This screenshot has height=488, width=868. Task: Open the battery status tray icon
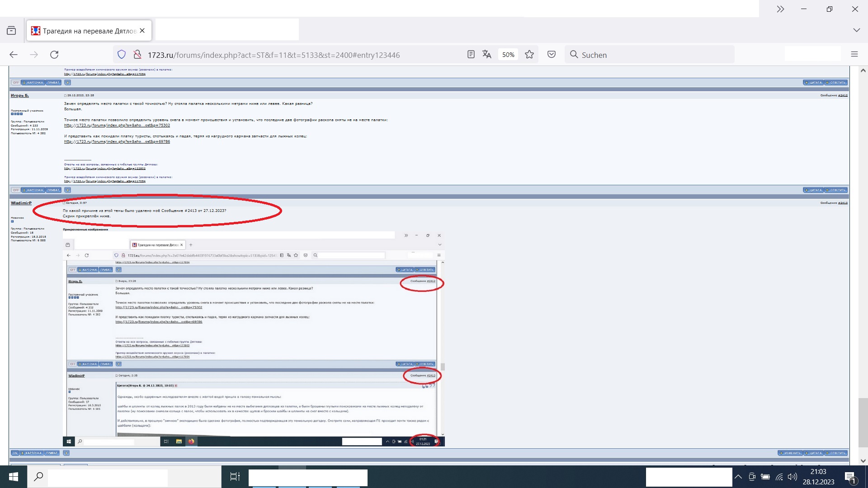click(765, 477)
